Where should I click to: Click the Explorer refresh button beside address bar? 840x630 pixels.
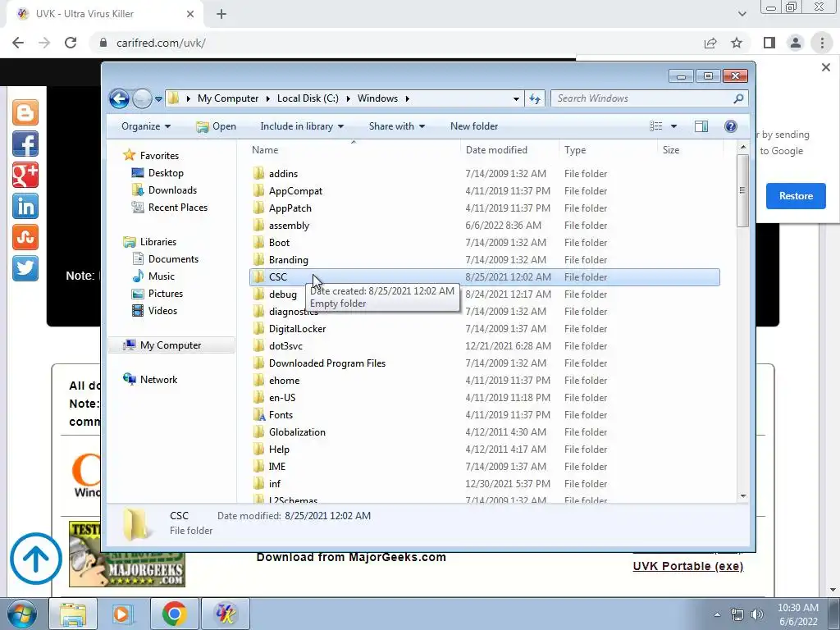pos(535,98)
